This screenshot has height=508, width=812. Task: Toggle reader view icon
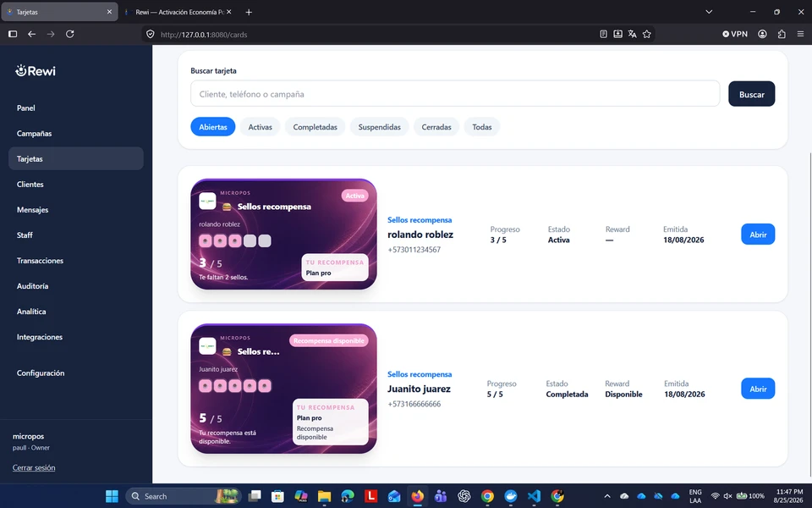coord(603,34)
